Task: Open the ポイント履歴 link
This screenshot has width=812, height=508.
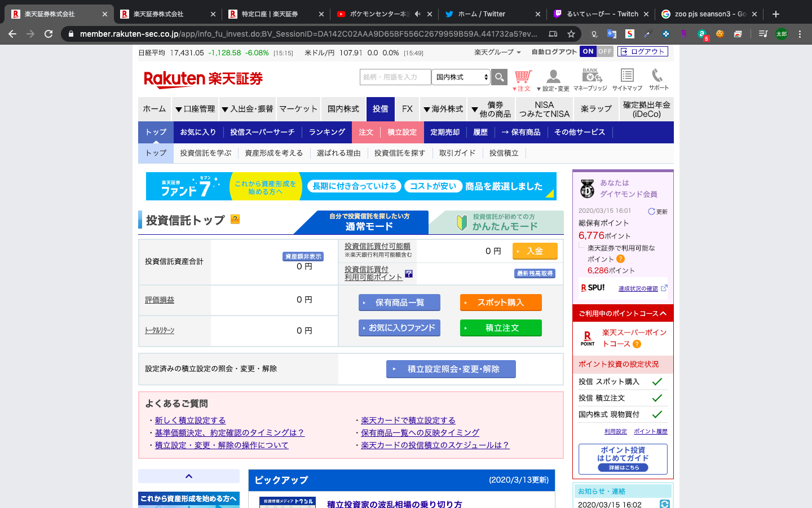Action: tap(651, 431)
